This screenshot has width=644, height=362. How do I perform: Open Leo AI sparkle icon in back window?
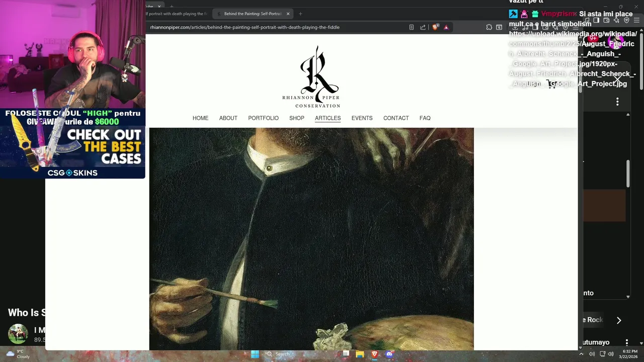[616, 20]
